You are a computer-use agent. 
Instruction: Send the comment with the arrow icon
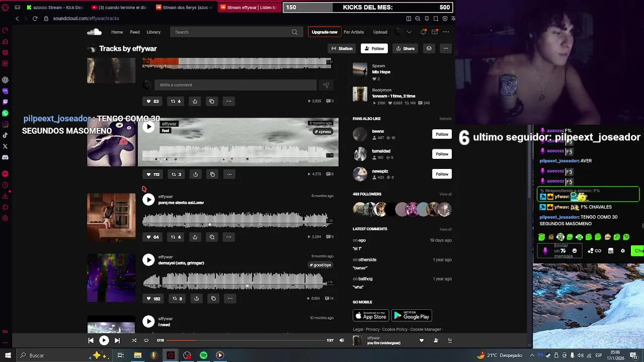[326, 85]
